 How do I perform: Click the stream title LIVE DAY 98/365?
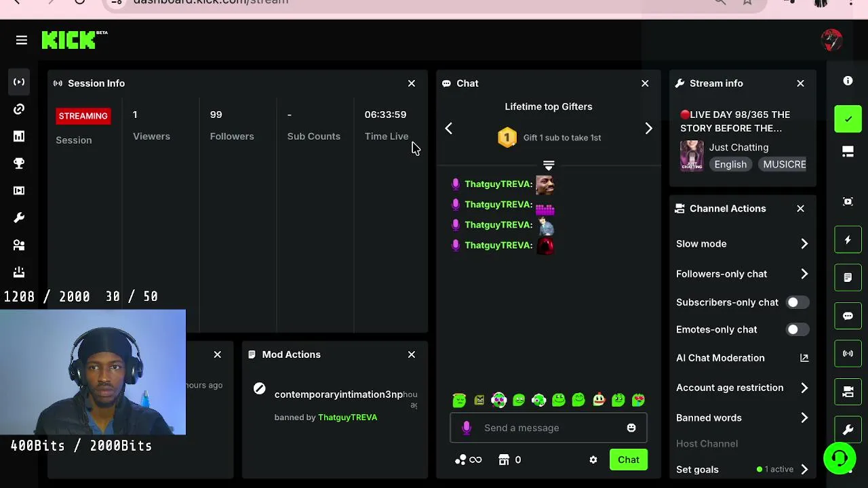click(735, 121)
